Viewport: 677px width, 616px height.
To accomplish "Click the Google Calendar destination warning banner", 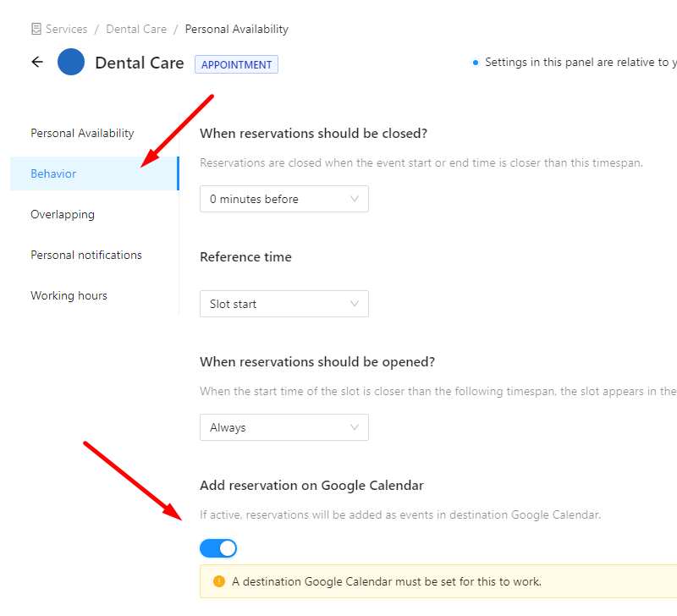I will [440, 581].
